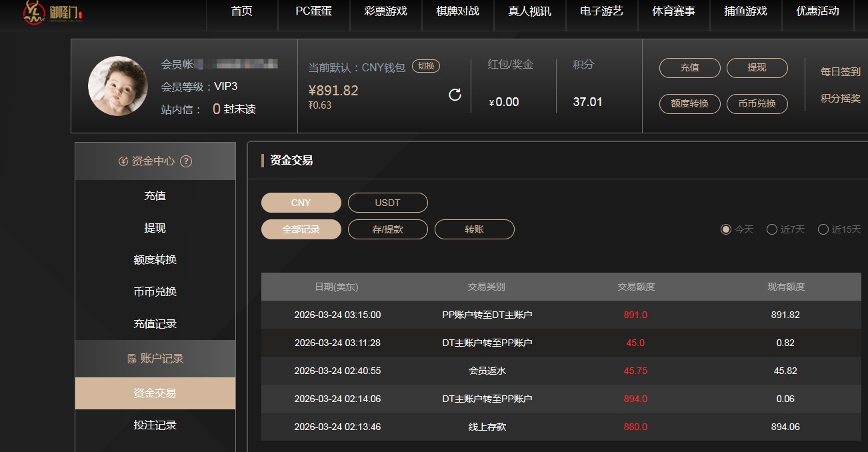Switch to the USDT currency tab
This screenshot has width=868, height=452.
coord(388,202)
